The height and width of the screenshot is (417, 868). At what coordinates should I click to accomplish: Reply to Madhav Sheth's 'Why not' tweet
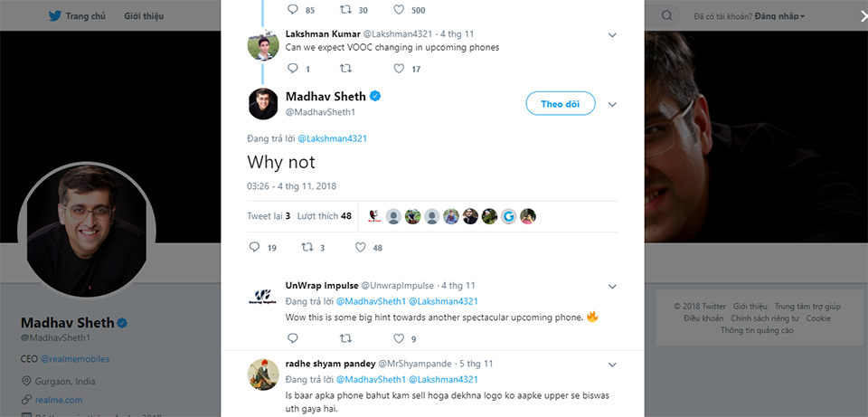255,247
